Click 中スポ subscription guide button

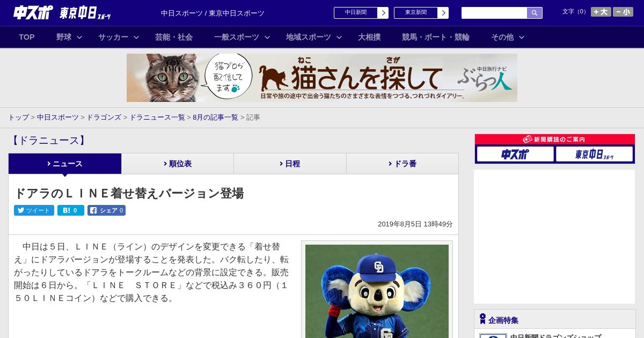515,155
